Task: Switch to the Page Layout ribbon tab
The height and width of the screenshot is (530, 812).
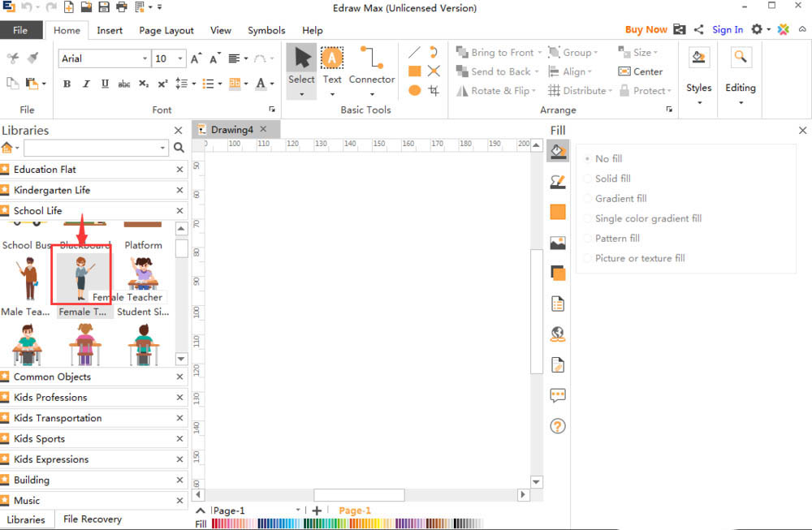Action: [x=166, y=31]
